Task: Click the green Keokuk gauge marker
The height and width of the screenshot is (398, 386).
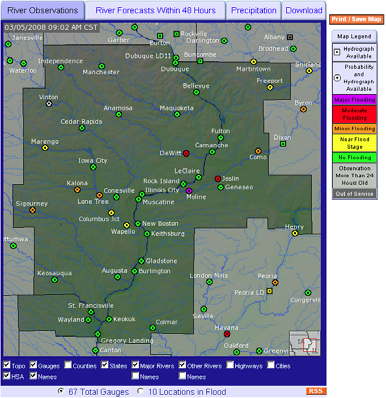Action: pos(109,319)
